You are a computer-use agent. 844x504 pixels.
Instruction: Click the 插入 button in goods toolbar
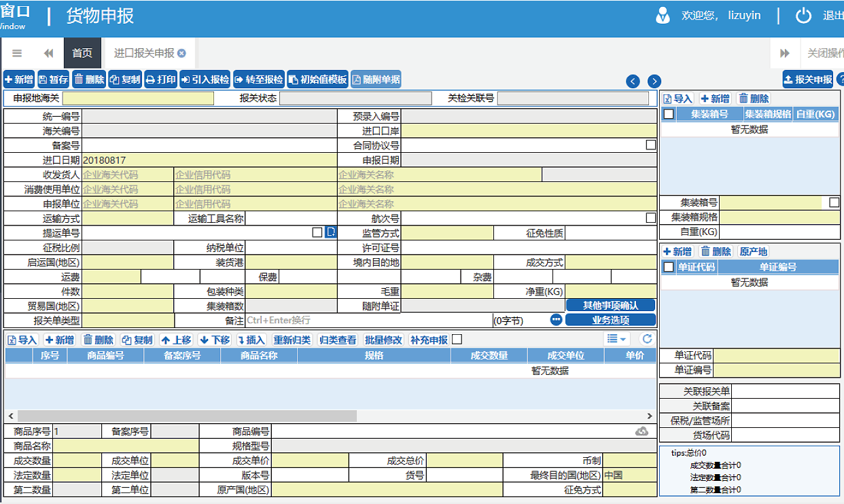[251, 340]
